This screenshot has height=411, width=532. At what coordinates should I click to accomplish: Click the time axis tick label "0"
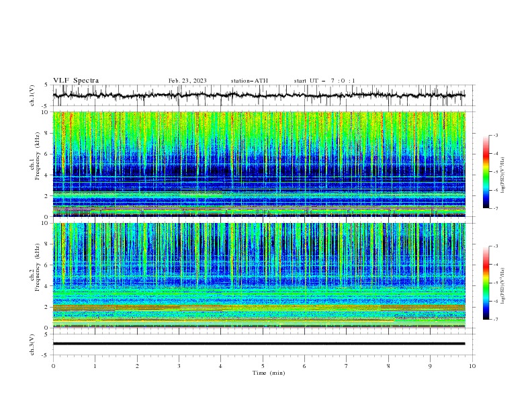coord(53,366)
